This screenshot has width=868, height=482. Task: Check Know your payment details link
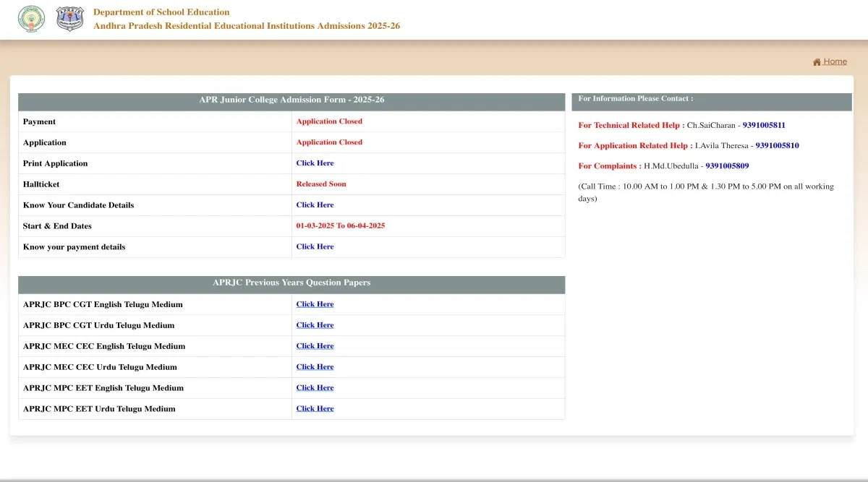pyautogui.click(x=315, y=247)
